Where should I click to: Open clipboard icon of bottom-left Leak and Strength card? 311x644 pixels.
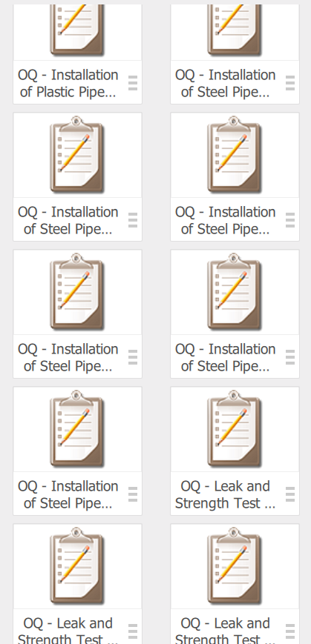77,566
